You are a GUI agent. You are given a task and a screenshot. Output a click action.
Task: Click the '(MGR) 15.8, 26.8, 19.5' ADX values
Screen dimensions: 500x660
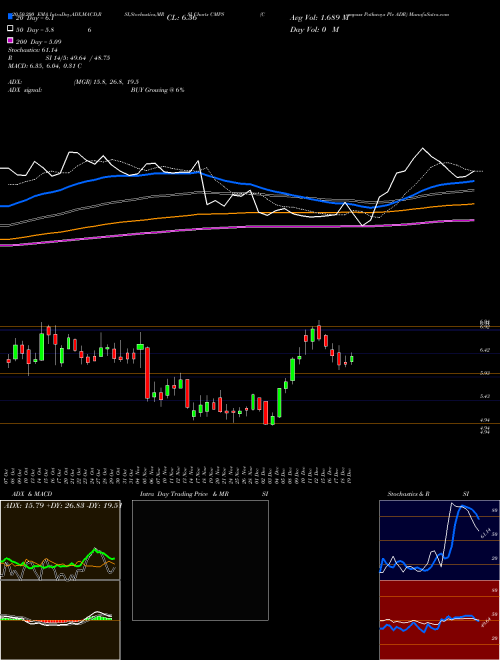(106, 82)
